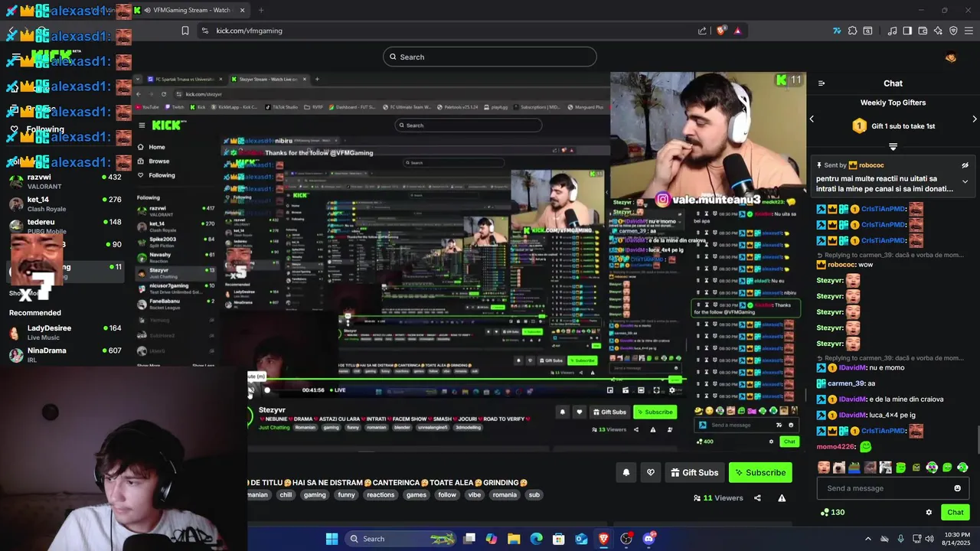Open the Brave VPN shield icon
This screenshot has width=980, height=551.
coord(953,31)
